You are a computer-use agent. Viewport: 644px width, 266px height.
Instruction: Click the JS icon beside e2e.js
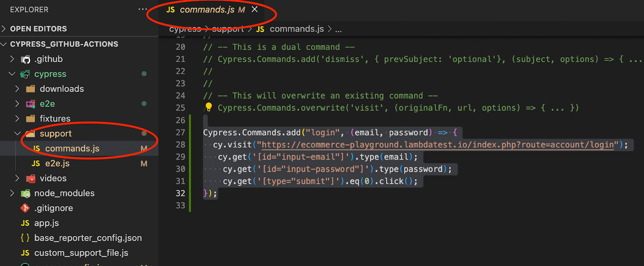coord(36,163)
